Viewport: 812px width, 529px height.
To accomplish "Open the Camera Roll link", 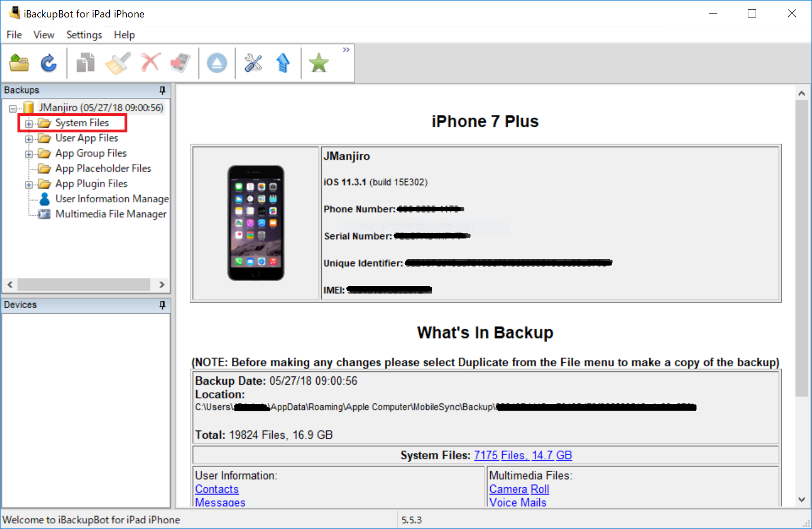I will [x=519, y=490].
